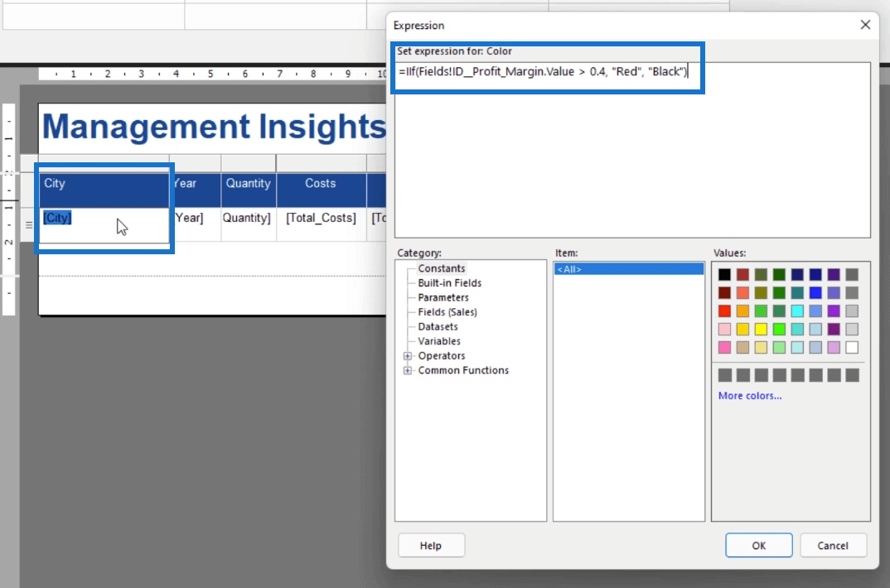890x588 pixels.
Task: Close the Expression dialog with the X
Action: coord(865,25)
